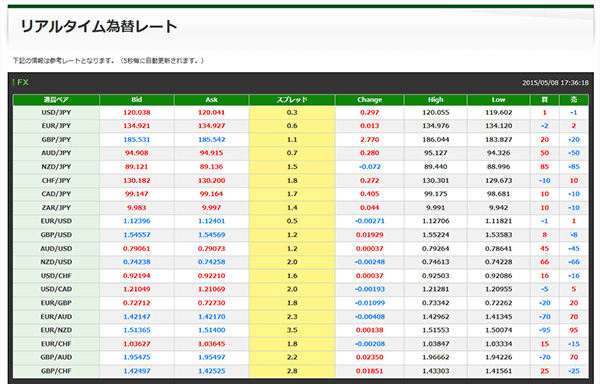
Task: Click the EUR/USD change value -0.00271
Action: click(x=370, y=221)
